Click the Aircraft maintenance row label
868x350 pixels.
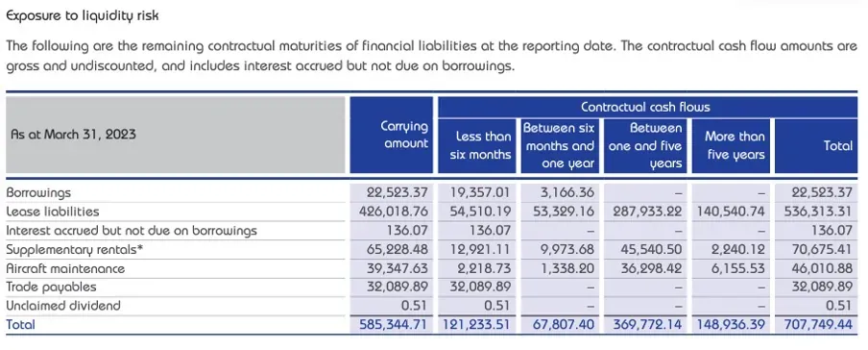65,268
